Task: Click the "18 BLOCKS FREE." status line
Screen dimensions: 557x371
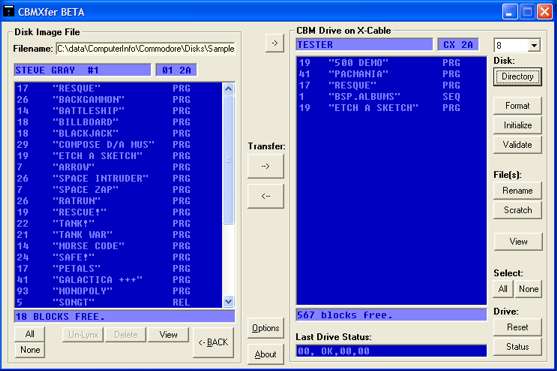Action: [124, 316]
